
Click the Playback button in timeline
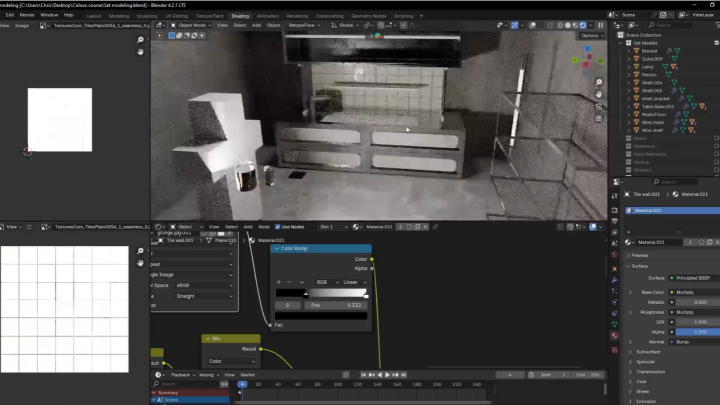[183, 375]
